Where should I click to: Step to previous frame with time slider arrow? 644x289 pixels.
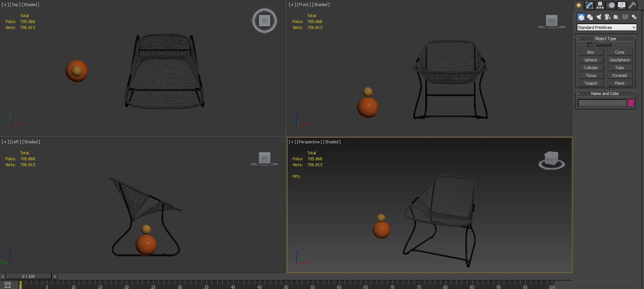click(3, 276)
